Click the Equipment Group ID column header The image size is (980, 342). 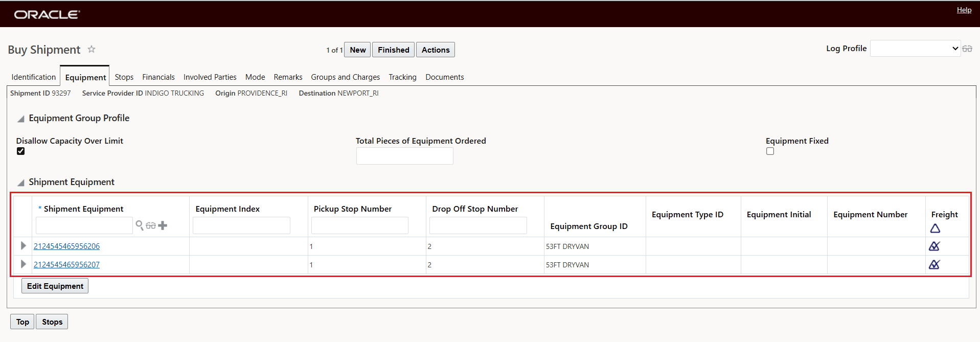pyautogui.click(x=589, y=226)
